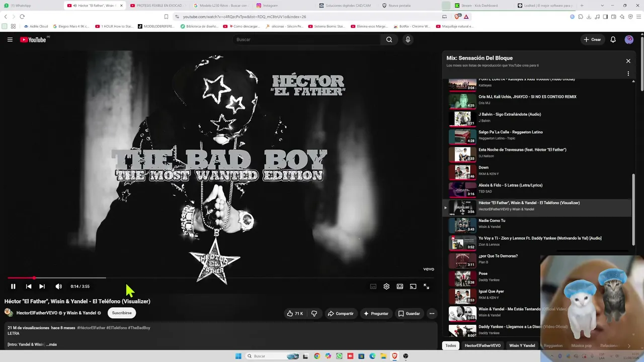
Task: Open the channel avatar under the video
Action: click(x=9, y=313)
